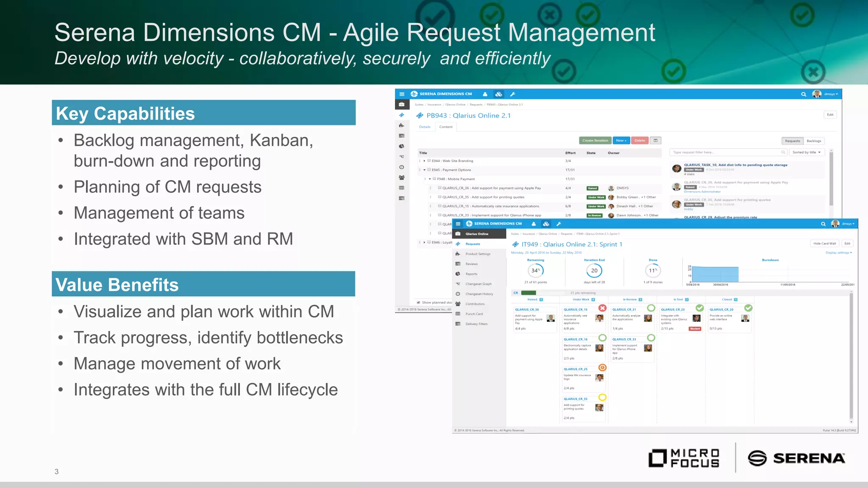Click the puzzle-piece settings icon in the PB943 sidebar
Viewport: 868px width, 488px height.
coord(401,125)
